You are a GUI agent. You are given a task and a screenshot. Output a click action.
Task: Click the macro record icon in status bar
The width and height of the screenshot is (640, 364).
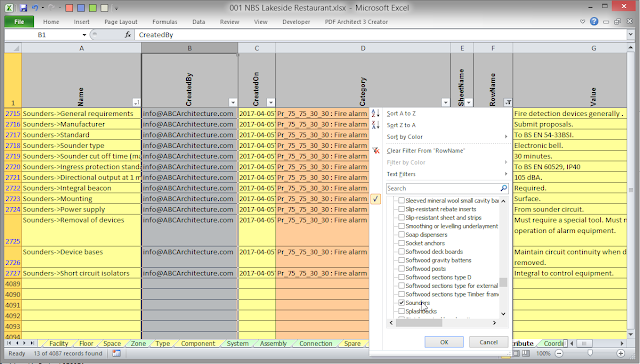click(117, 353)
